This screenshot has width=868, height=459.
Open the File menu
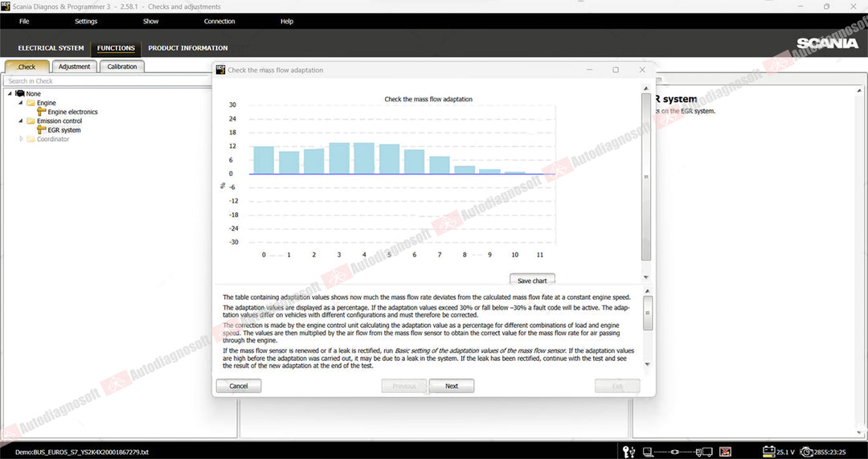[x=24, y=22]
